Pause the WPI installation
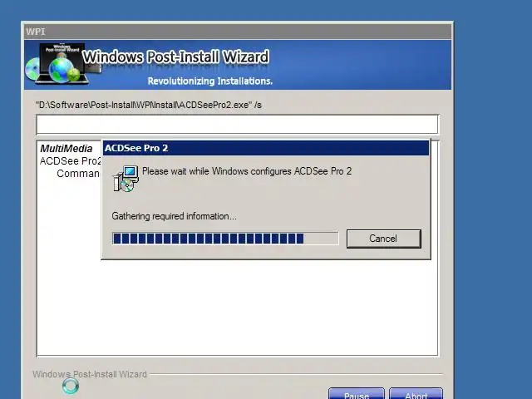The image size is (532, 399). click(x=357, y=394)
